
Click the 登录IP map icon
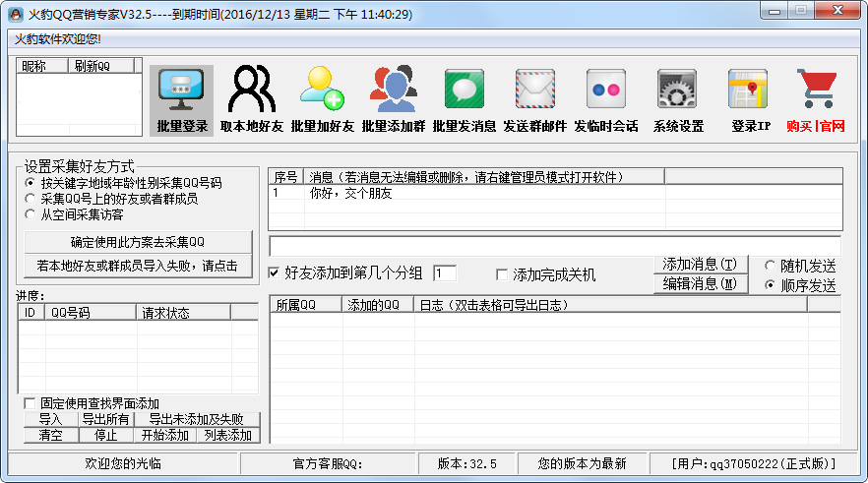coord(749,99)
